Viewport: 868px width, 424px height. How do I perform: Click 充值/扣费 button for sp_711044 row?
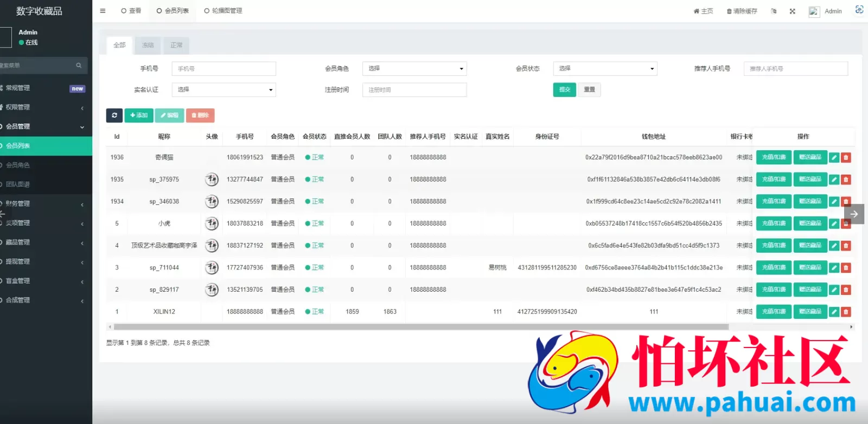coord(774,268)
